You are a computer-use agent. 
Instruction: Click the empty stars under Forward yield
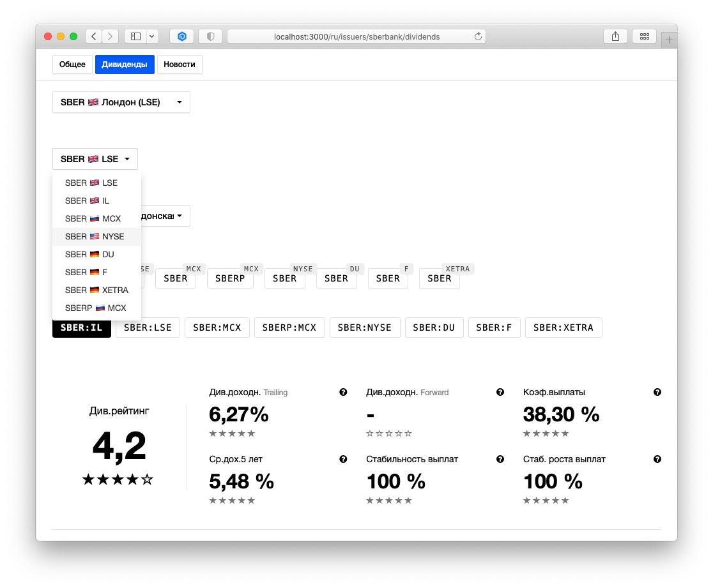[x=389, y=433]
